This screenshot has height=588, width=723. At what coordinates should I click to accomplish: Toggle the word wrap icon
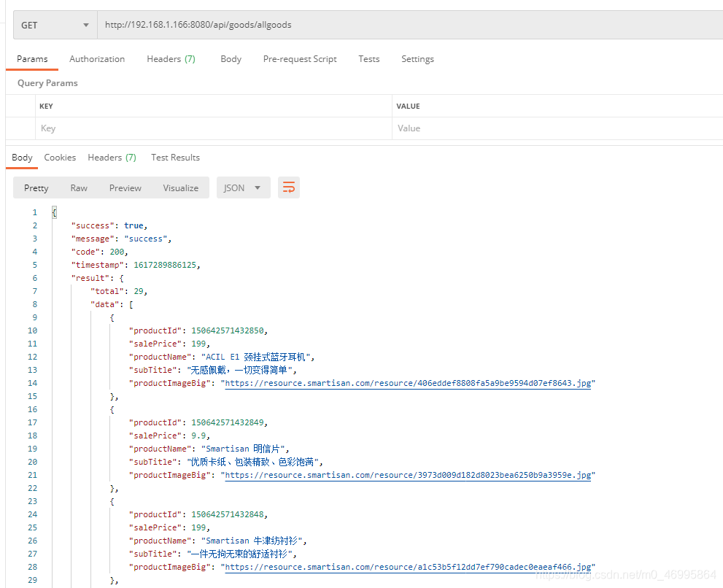coord(289,187)
